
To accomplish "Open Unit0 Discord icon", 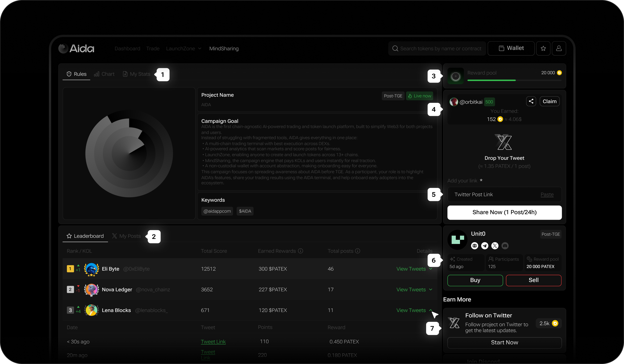I will [x=505, y=246].
